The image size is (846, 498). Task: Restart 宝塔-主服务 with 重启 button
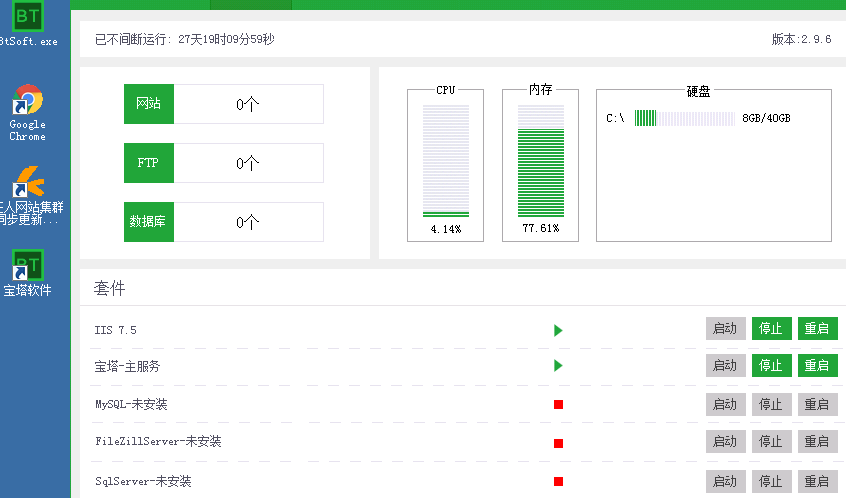coord(817,365)
